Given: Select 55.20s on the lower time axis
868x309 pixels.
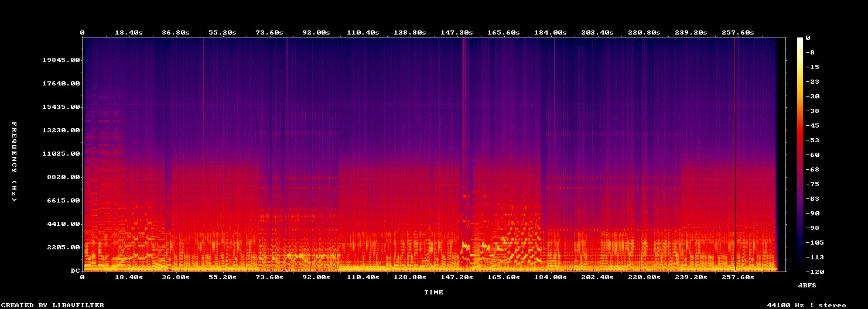Looking at the screenshot, I should tap(223, 277).
